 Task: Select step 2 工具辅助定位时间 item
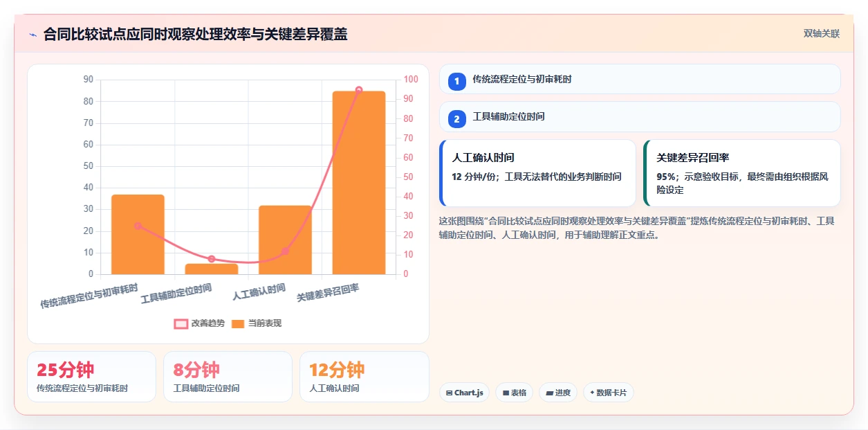point(640,116)
